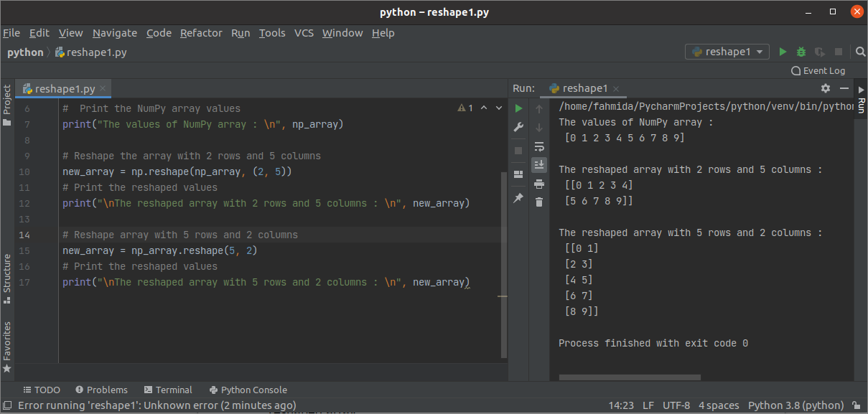Toggle soft-wrap in the Run console
The height and width of the screenshot is (414, 868).
tap(539, 146)
